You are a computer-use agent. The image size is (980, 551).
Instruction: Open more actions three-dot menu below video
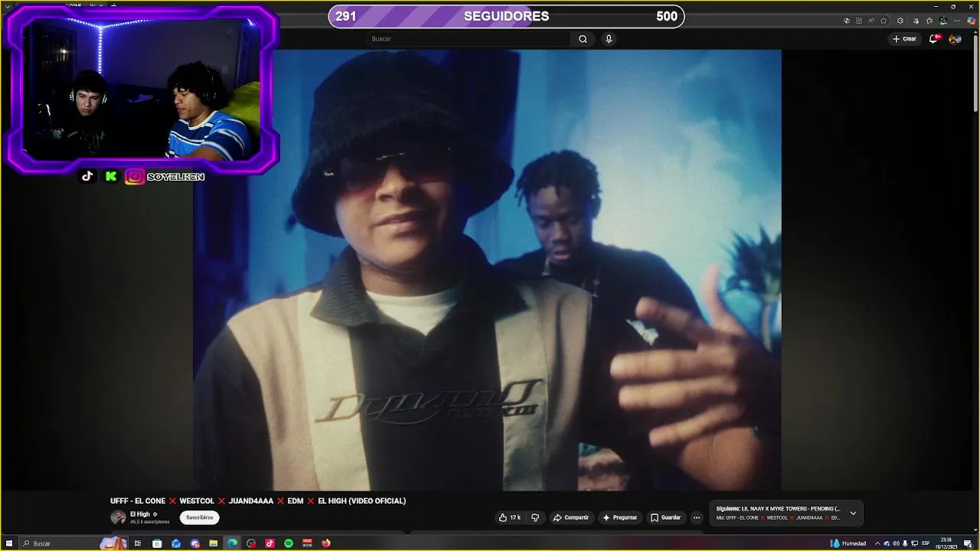pos(696,517)
